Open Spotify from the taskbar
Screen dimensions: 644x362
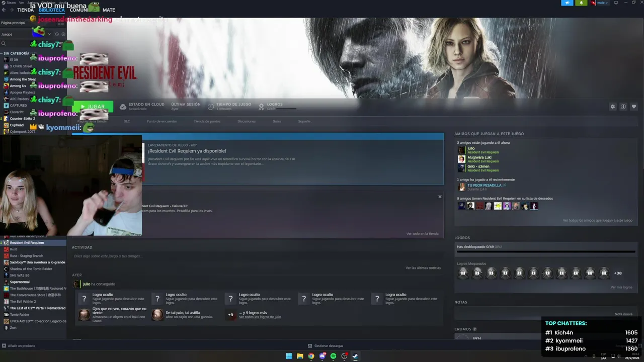coord(333,356)
